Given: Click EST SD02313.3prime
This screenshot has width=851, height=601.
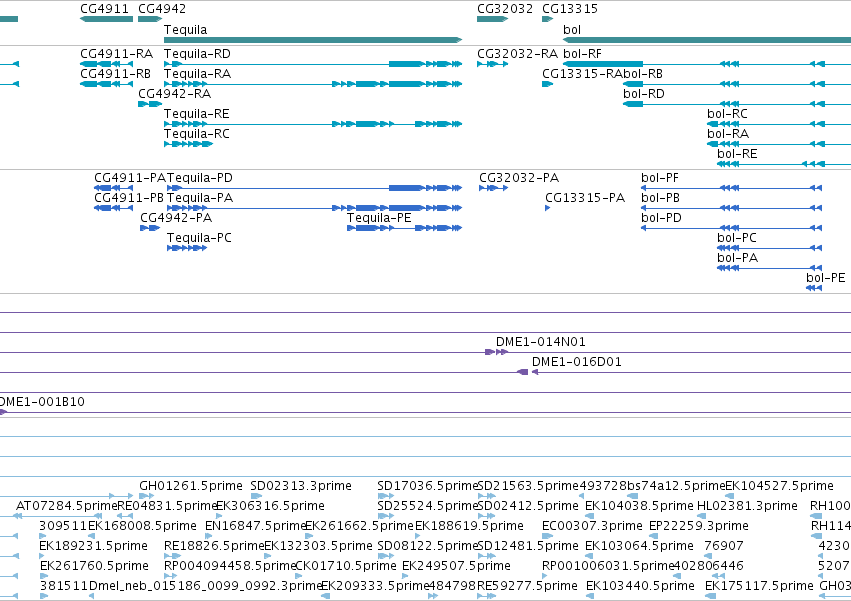Looking at the screenshot, I should click(x=256, y=496).
